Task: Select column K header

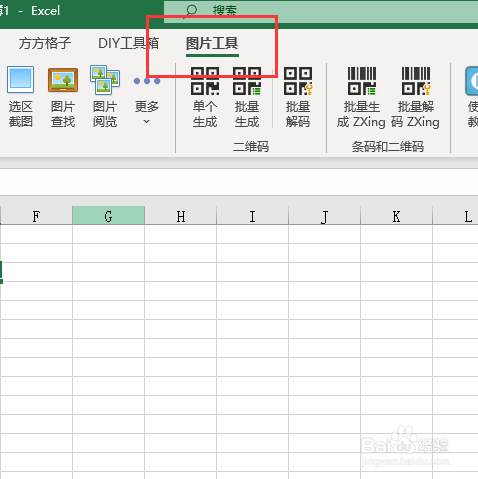Action: (x=396, y=216)
